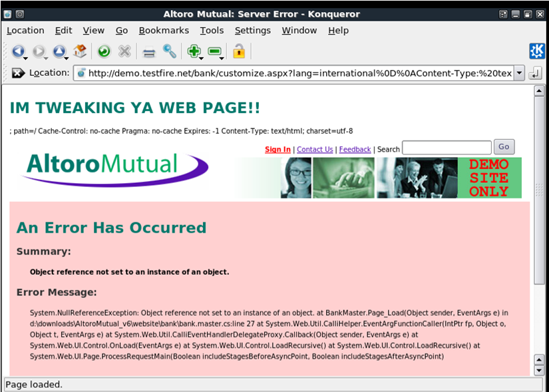Screen dimensions: 549x392
Task: Increase font size with green plus
Action: coord(193,51)
